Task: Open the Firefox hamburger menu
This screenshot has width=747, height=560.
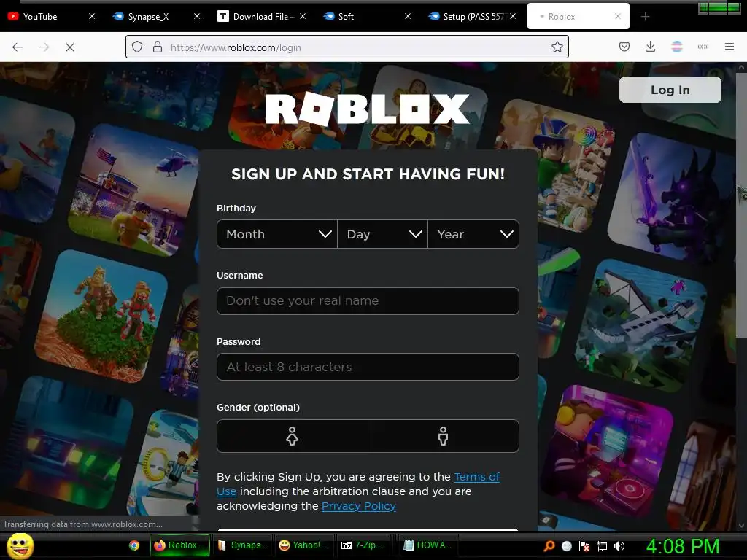Action: point(729,47)
